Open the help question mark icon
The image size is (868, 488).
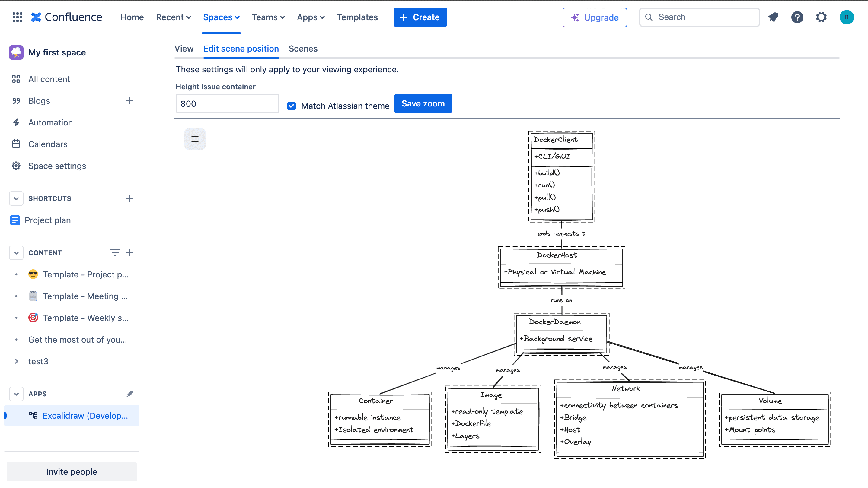(797, 17)
